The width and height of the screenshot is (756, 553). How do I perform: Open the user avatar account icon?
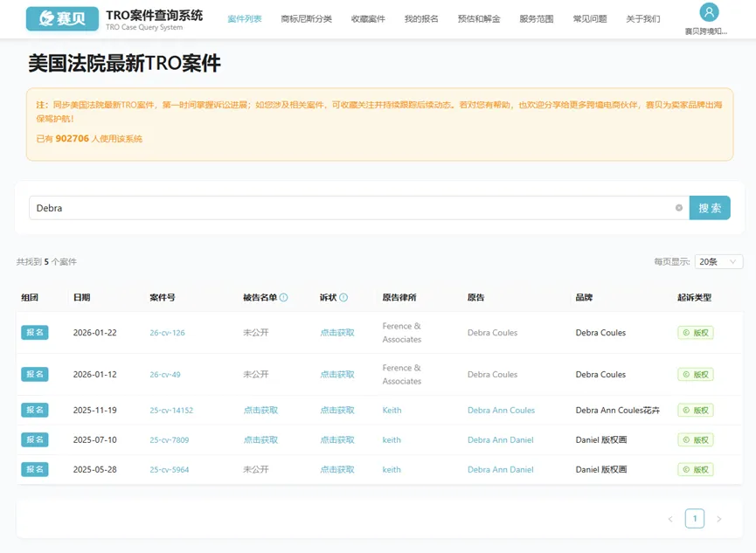pos(708,12)
